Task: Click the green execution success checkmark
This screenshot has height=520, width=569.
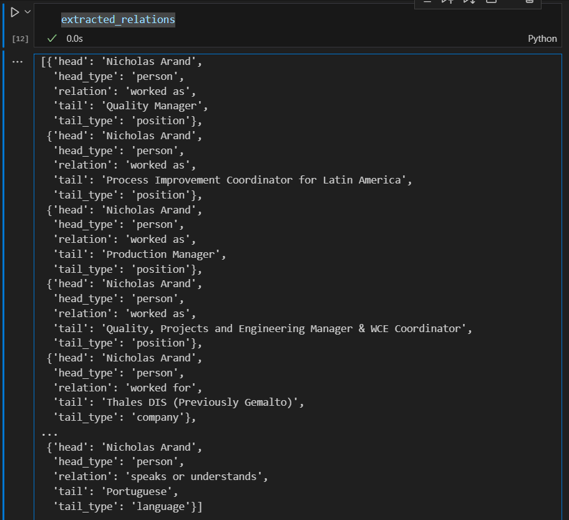Action: 52,38
